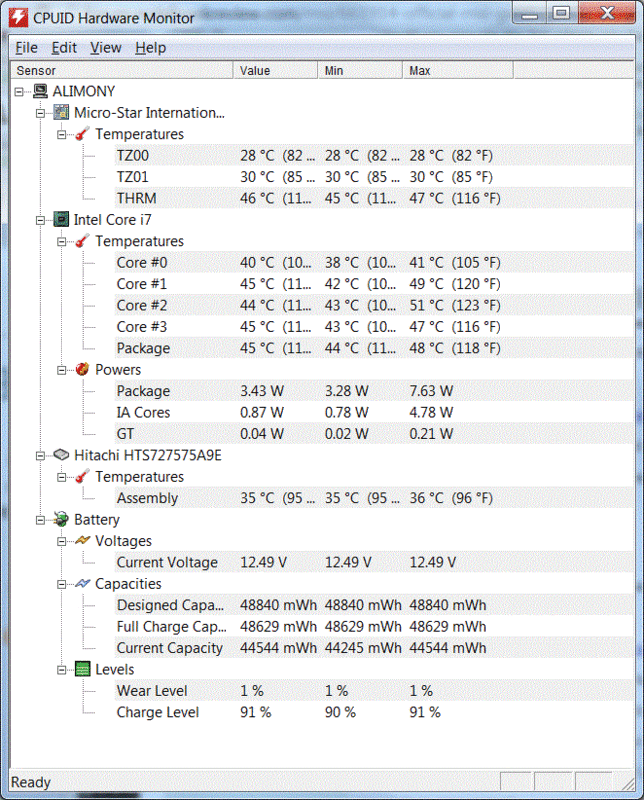
Task: Click the Hitachi hard drive icon
Action: [61, 455]
